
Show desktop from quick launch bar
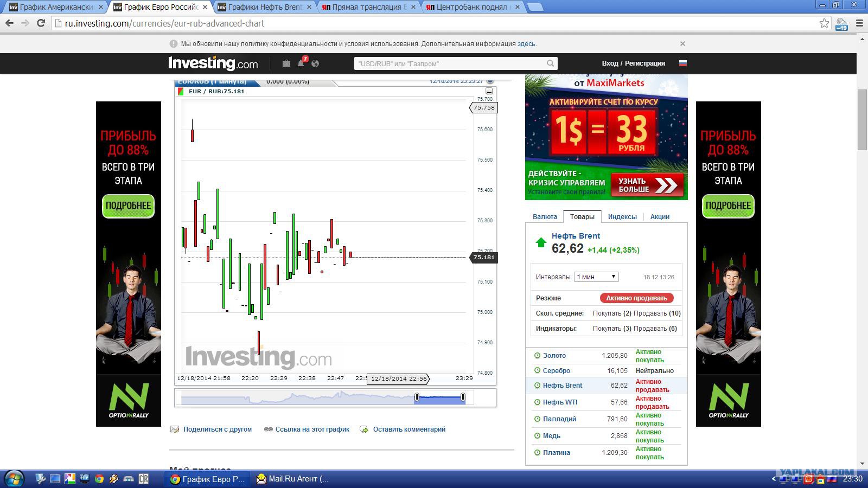tap(55, 479)
